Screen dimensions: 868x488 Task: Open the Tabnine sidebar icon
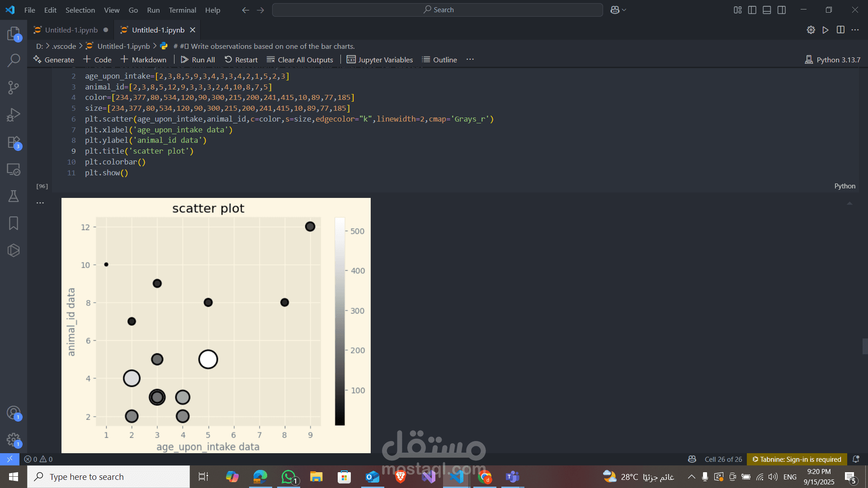pyautogui.click(x=14, y=250)
